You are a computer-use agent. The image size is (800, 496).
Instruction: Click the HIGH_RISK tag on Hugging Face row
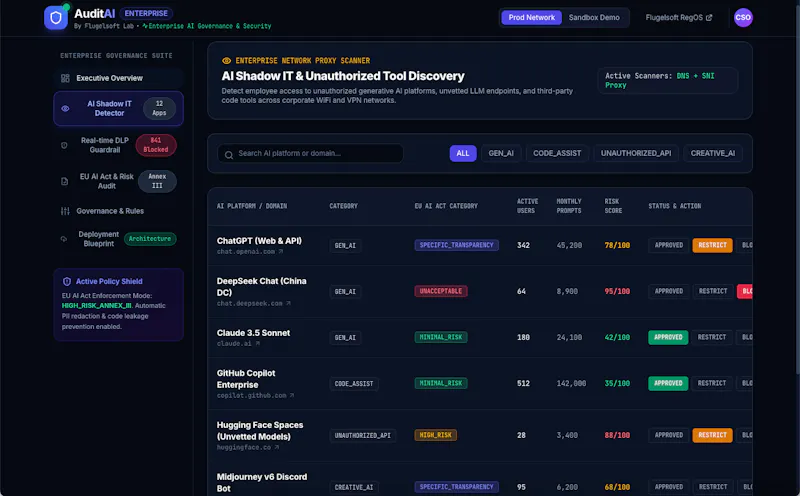435,435
